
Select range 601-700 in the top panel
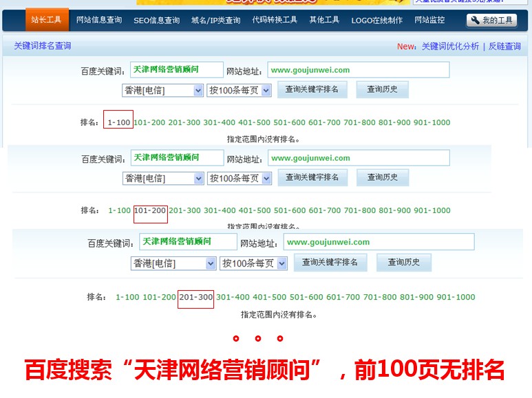pyautogui.click(x=324, y=122)
